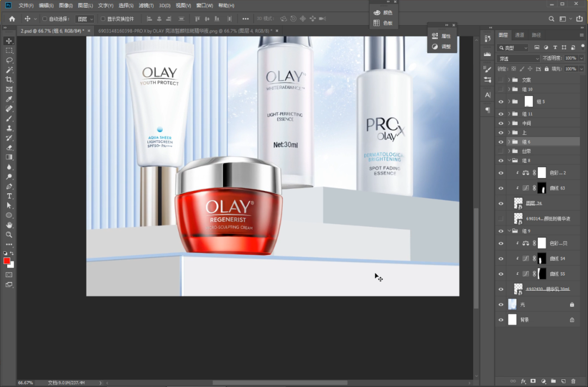Open the 窗口(W) menu
The height and width of the screenshot is (387, 588).
(x=204, y=5)
